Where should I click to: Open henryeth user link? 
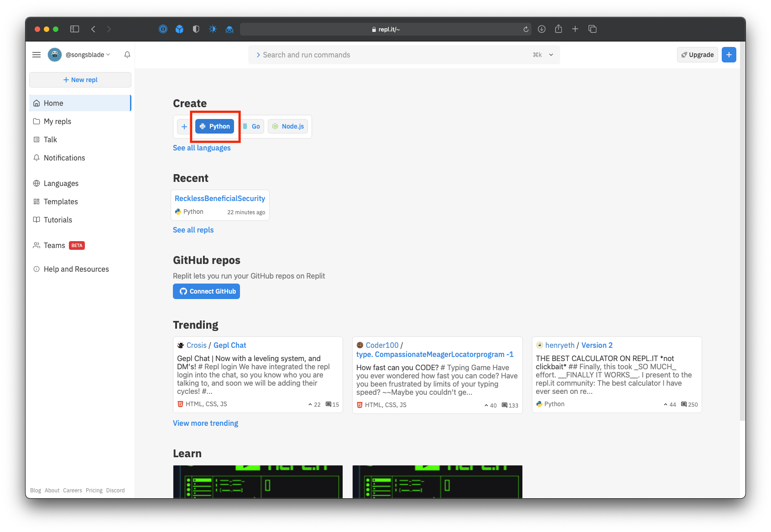(560, 346)
